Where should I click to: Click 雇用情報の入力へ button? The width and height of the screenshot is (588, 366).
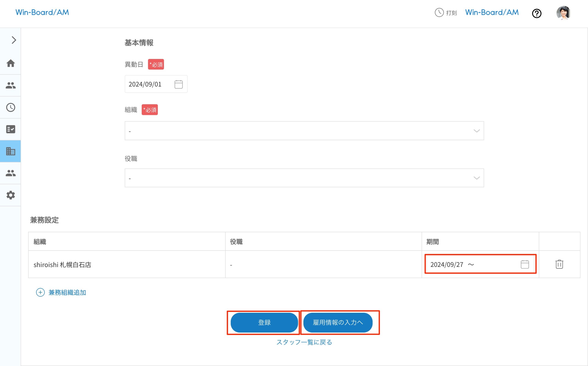[x=338, y=322]
